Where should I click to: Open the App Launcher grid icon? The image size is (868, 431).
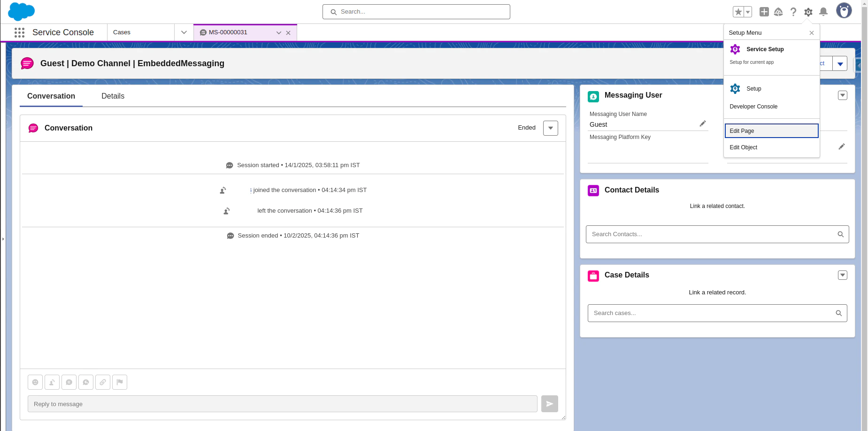click(x=19, y=32)
